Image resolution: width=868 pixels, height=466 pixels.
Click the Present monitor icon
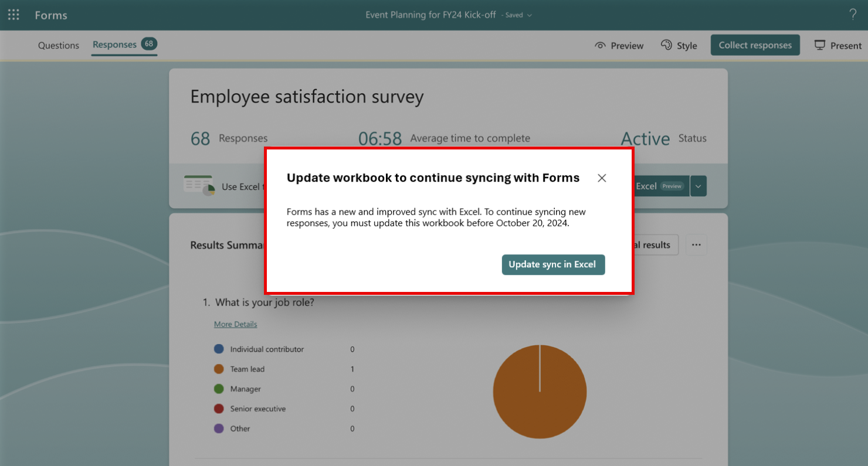click(819, 45)
